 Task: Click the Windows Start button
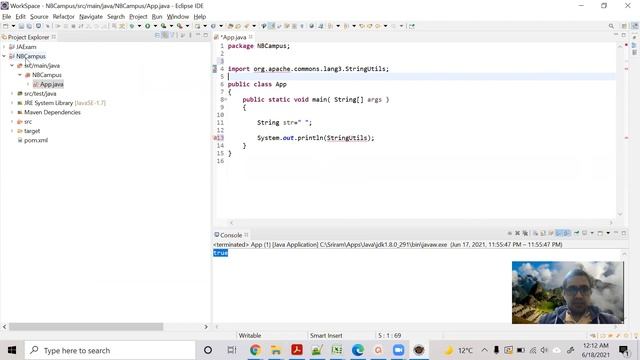12,350
